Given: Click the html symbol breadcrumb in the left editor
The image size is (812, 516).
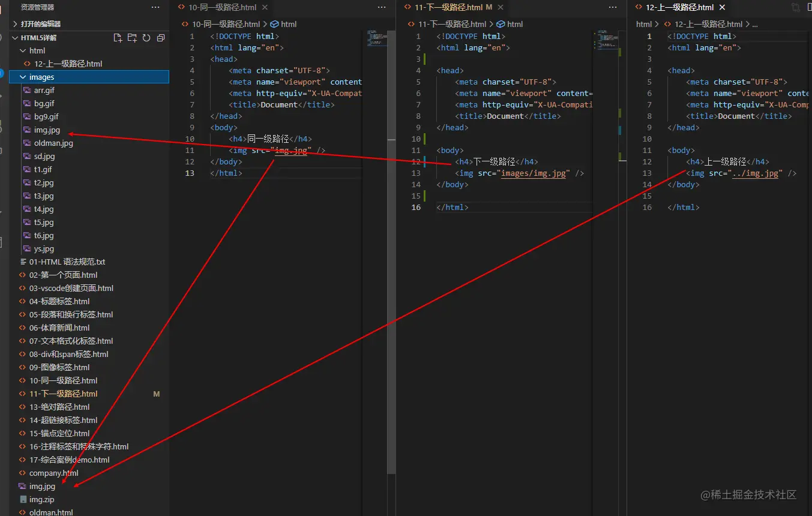Looking at the screenshot, I should pyautogui.click(x=284, y=24).
